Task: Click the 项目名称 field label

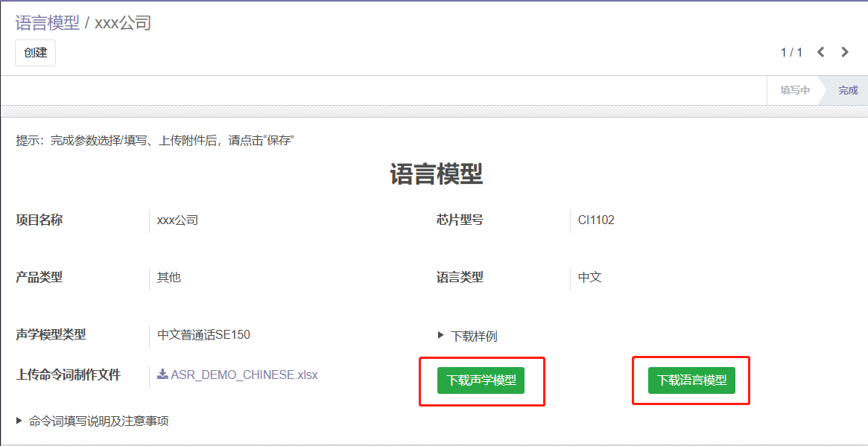Action: pyautogui.click(x=39, y=220)
